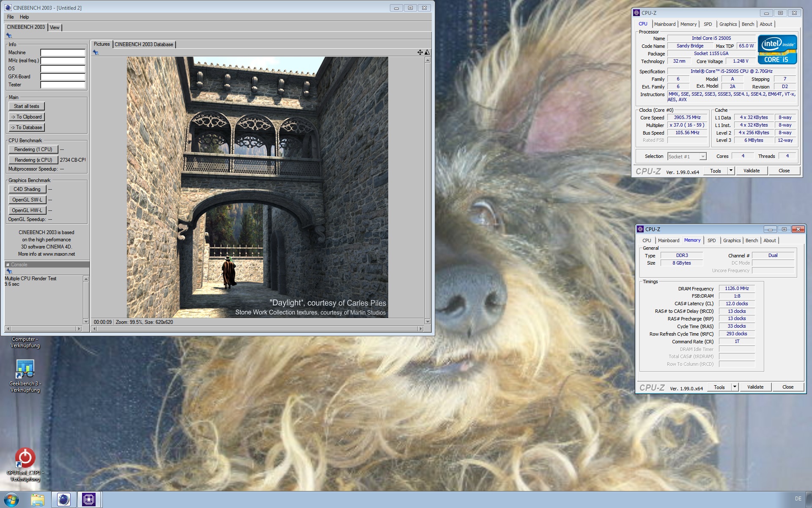
Task: Click the OS input field
Action: pyautogui.click(x=63, y=69)
